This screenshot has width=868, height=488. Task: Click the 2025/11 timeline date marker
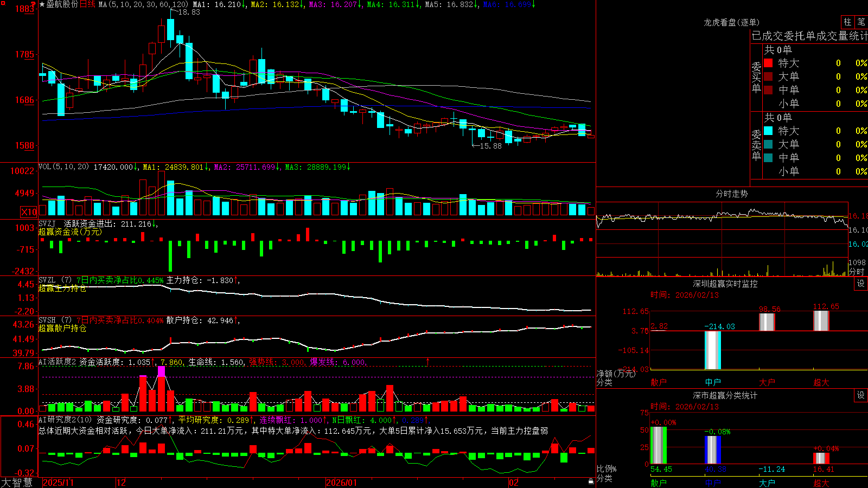(x=58, y=482)
